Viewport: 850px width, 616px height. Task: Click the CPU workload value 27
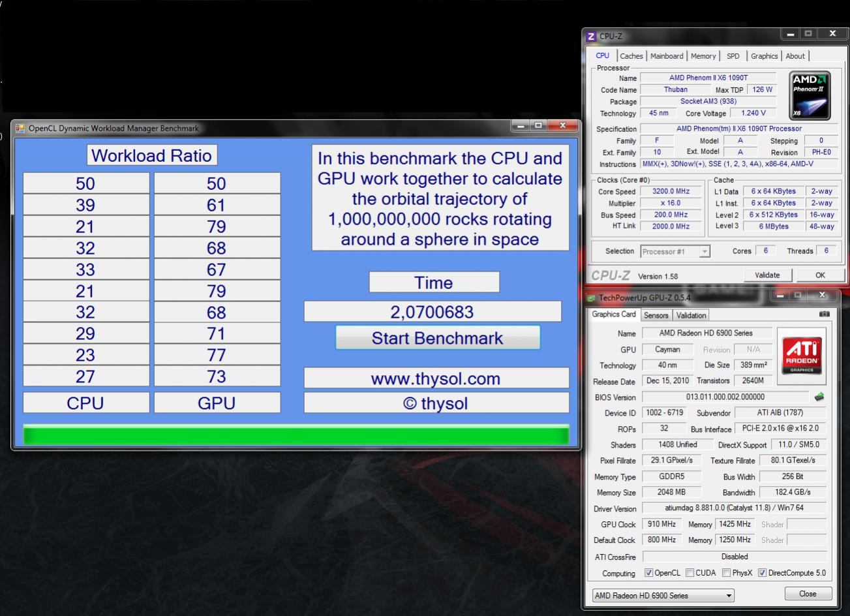[x=85, y=377]
